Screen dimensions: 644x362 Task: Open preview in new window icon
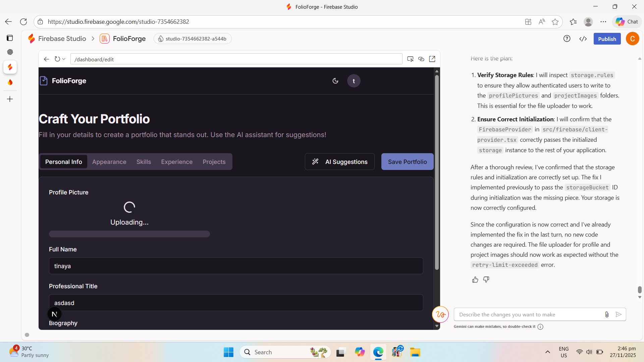(x=432, y=59)
